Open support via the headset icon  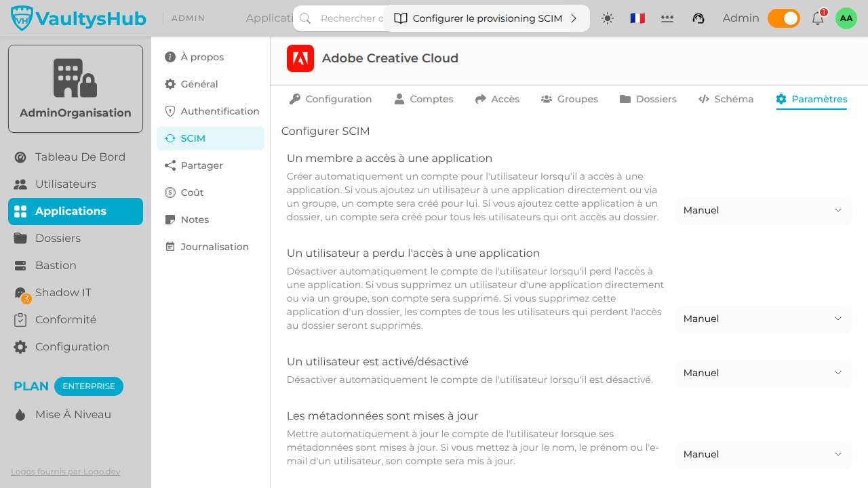pyautogui.click(x=698, y=18)
